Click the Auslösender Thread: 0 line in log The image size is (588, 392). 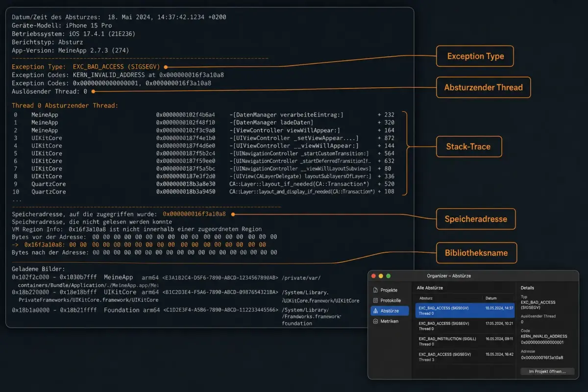49,91
